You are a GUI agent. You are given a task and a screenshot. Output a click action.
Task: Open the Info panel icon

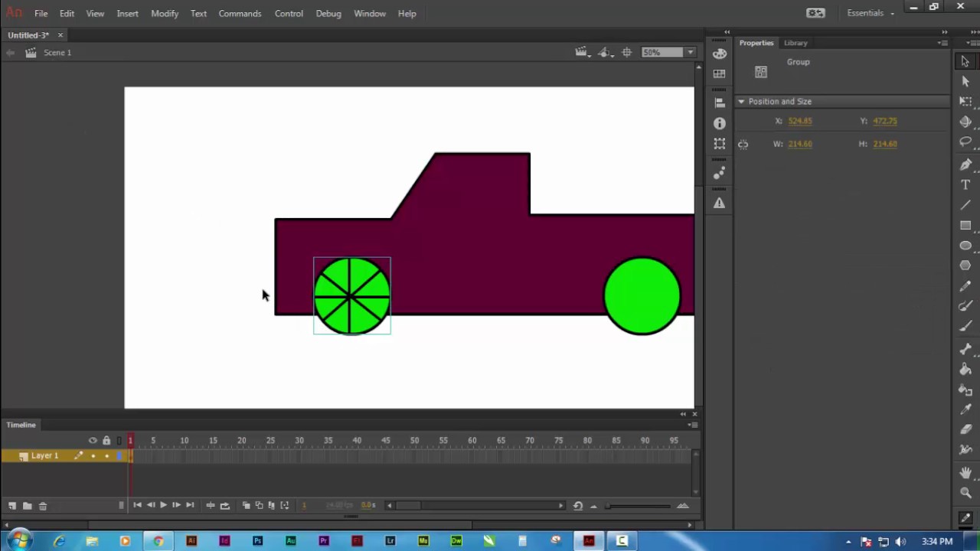[719, 123]
